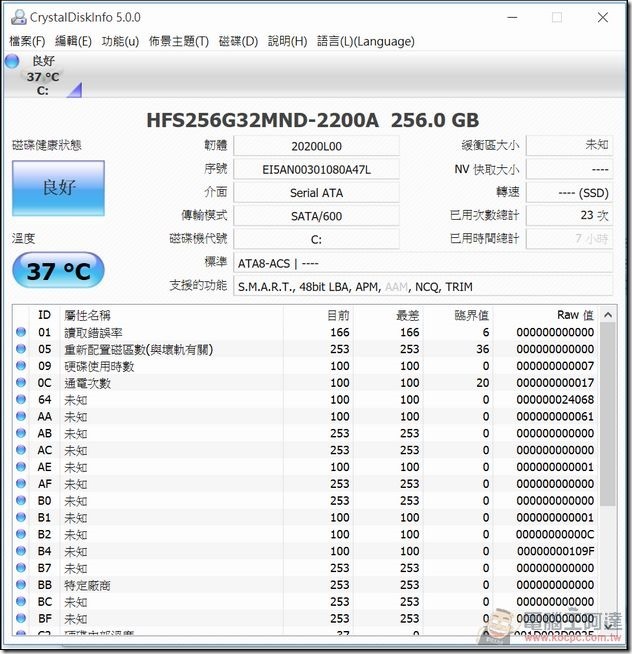Open the 功能(u) menu
Screen dimensions: 632x654
pyautogui.click(x=120, y=41)
